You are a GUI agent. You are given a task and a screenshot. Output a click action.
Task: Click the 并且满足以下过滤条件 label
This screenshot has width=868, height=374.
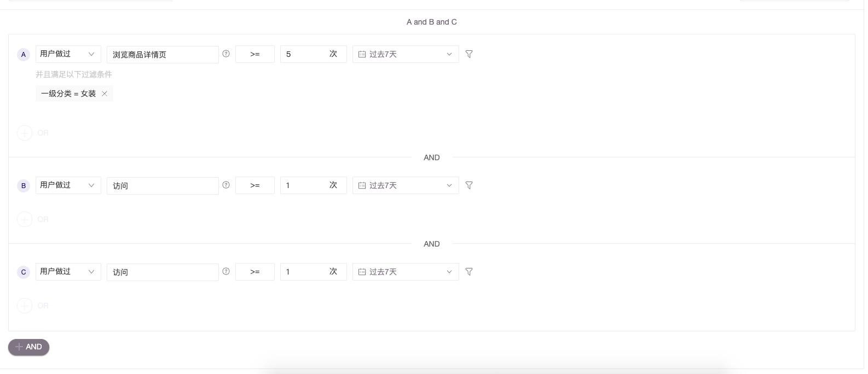pyautogui.click(x=74, y=74)
